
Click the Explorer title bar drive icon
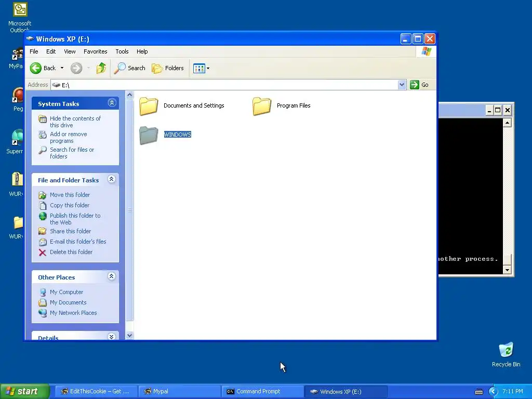click(x=30, y=38)
